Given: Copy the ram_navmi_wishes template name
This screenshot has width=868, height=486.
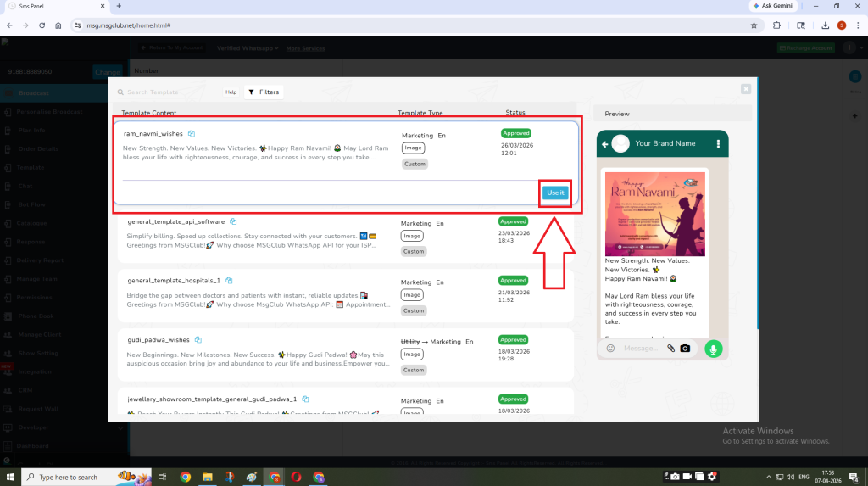Looking at the screenshot, I should (x=192, y=134).
